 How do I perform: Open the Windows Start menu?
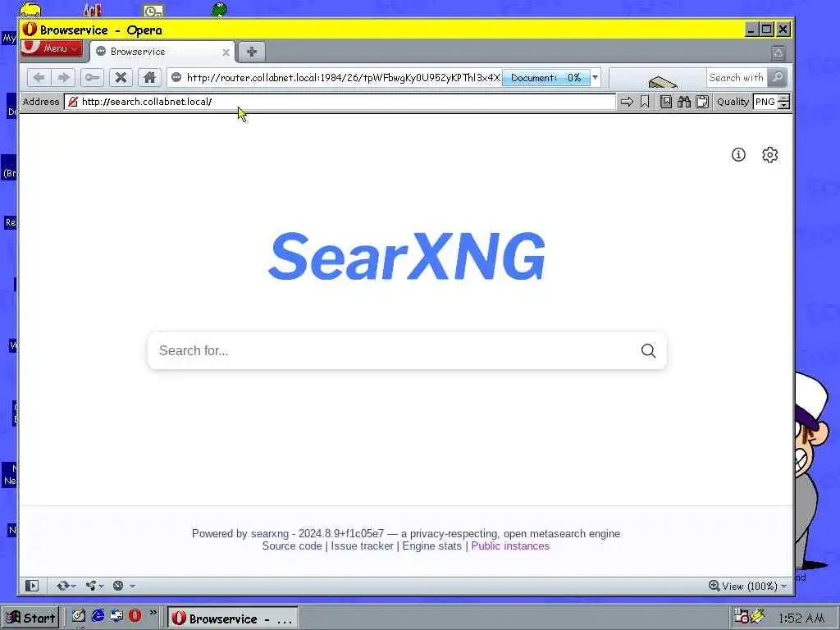click(30, 618)
